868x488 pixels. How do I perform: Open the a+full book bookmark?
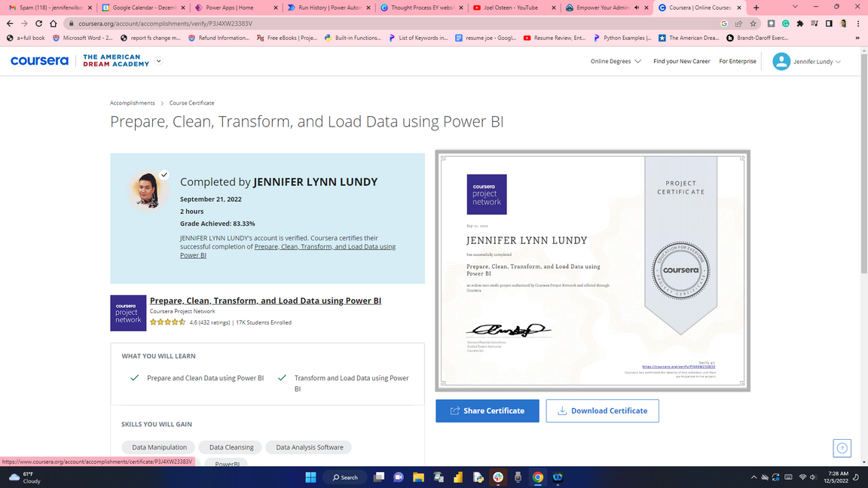tap(26, 38)
